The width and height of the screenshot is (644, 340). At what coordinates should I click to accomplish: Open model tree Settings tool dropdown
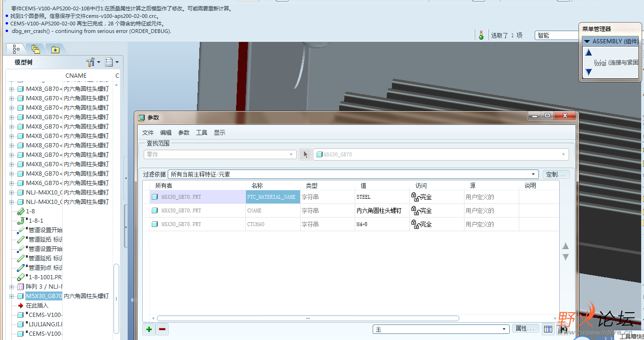coord(93,62)
